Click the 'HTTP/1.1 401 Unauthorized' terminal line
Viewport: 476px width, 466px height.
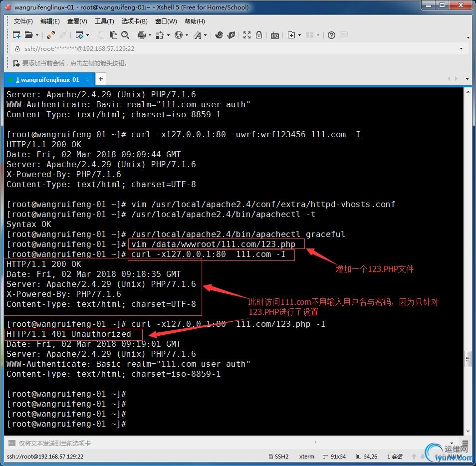[69, 334]
